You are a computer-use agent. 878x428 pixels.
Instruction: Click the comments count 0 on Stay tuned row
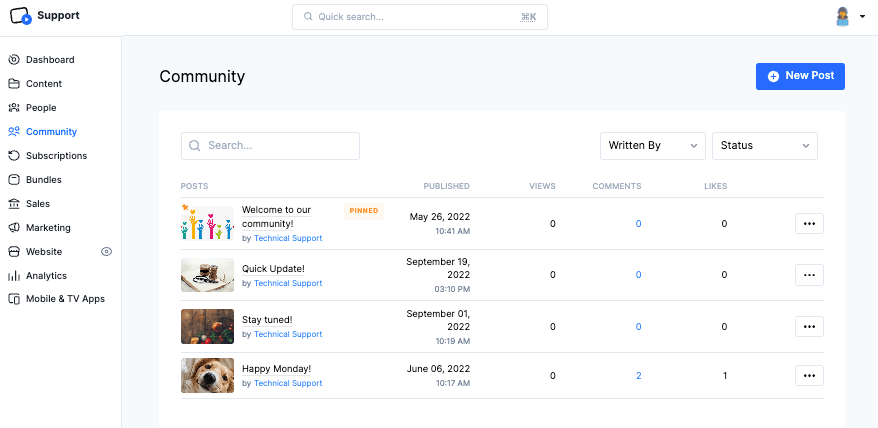(638, 327)
